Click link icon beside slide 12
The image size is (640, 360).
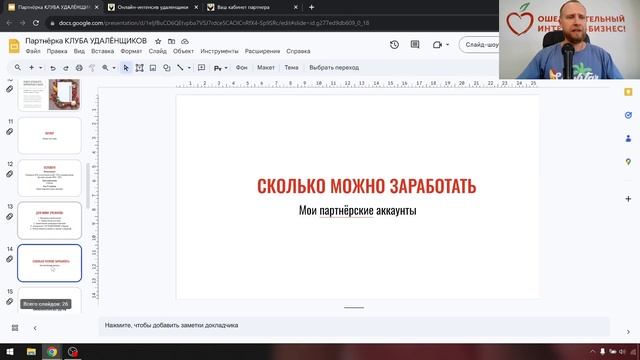(x=9, y=174)
